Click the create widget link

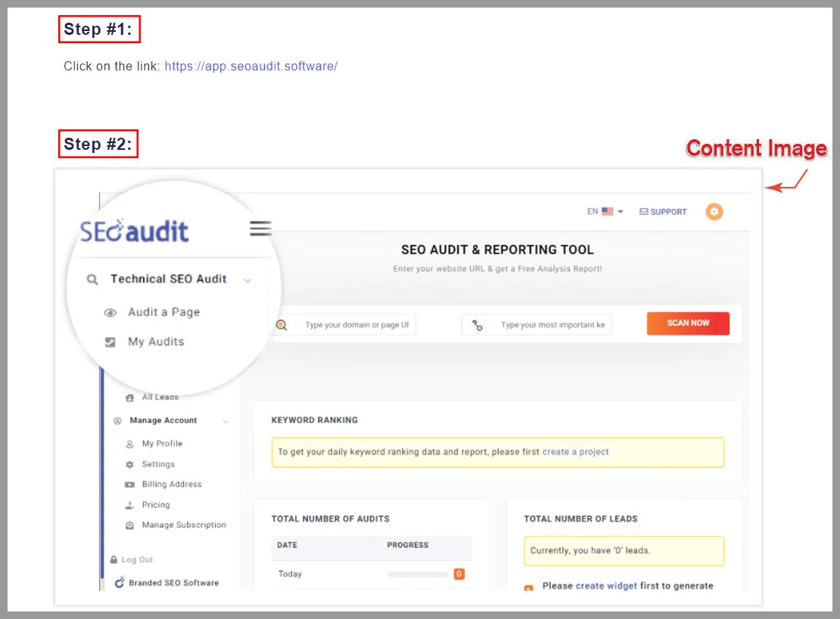(606, 586)
